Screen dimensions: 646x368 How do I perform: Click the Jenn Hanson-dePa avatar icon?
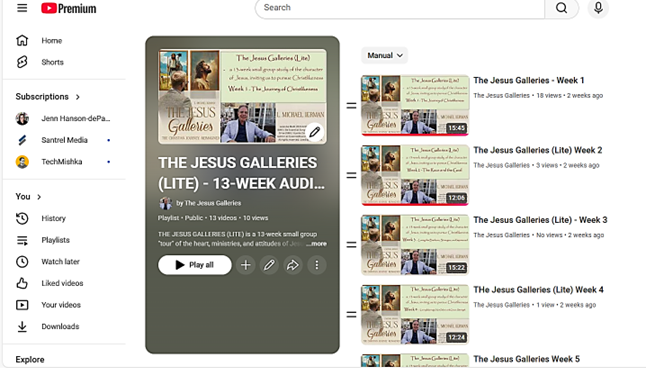pos(22,118)
